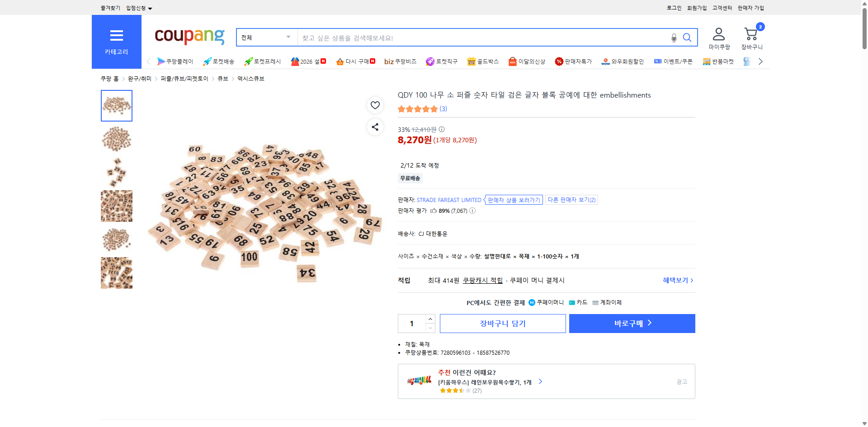Click the 장바구니 담기 button
868x427 pixels.
coord(502,323)
